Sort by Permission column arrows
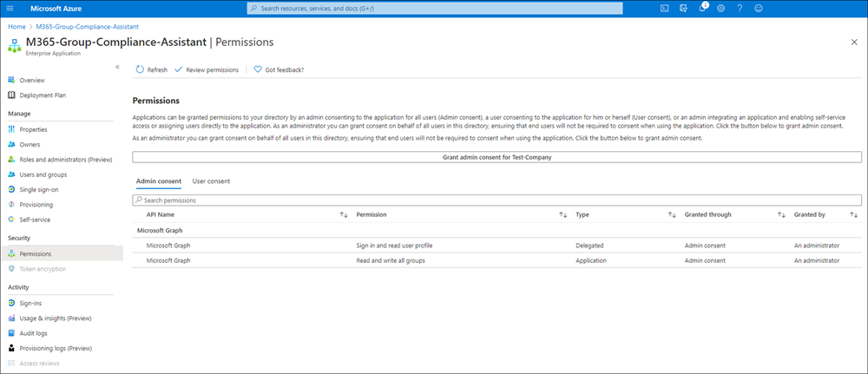The height and width of the screenshot is (374, 868). pos(563,214)
